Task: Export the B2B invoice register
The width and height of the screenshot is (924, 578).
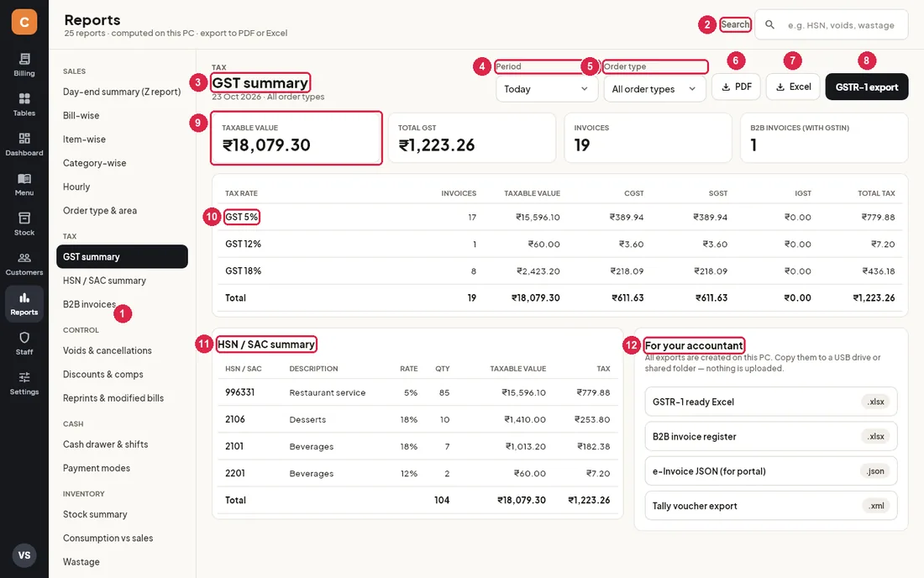Action: click(x=771, y=437)
